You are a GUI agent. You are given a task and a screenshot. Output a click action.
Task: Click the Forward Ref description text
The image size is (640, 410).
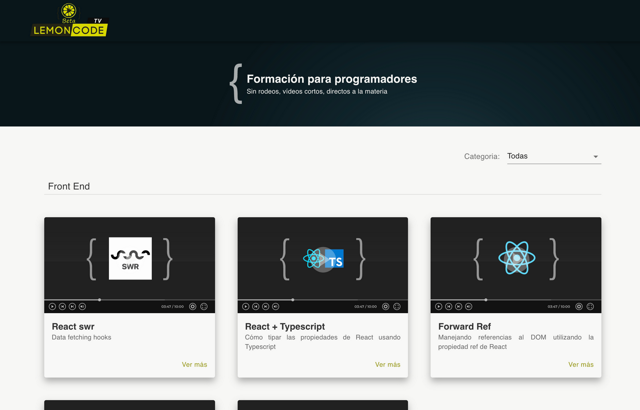tap(516, 342)
